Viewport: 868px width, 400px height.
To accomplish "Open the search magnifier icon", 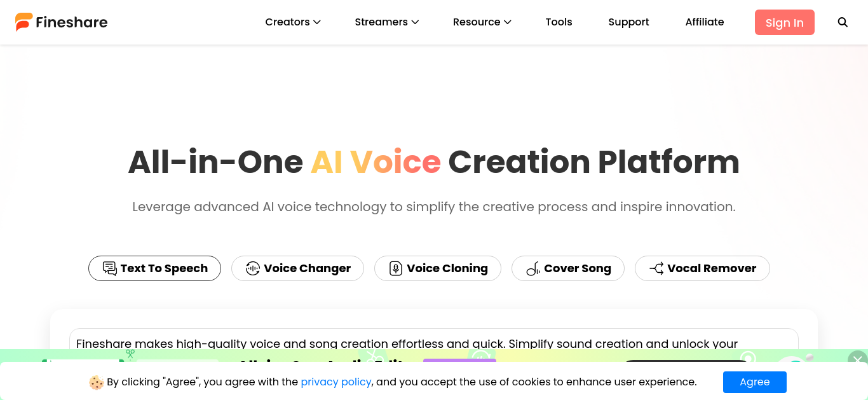I will coord(843,22).
